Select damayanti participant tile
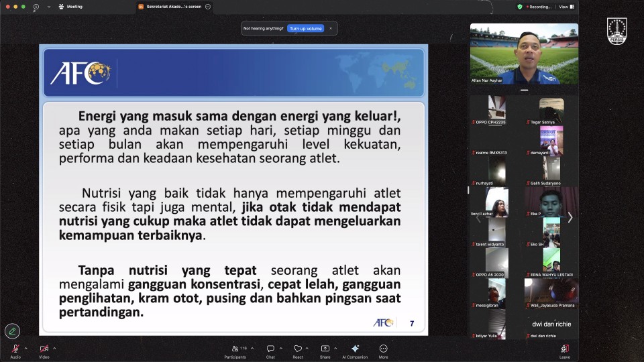 (551, 141)
